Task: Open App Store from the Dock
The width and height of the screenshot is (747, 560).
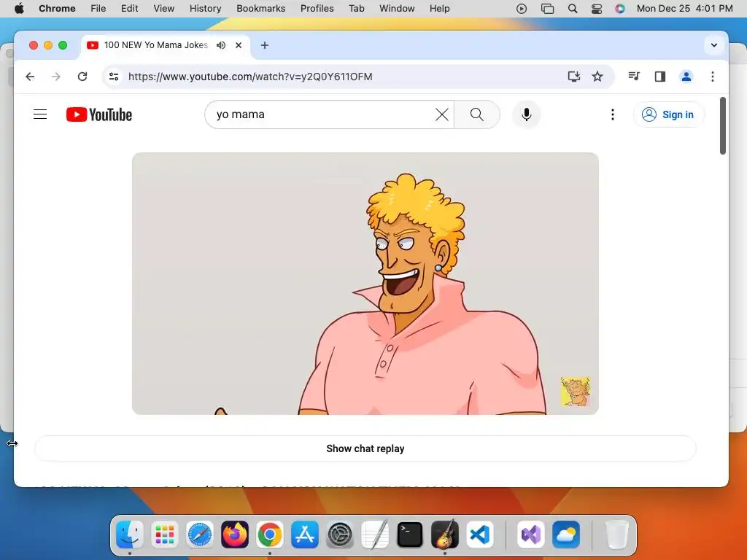Action: [304, 534]
